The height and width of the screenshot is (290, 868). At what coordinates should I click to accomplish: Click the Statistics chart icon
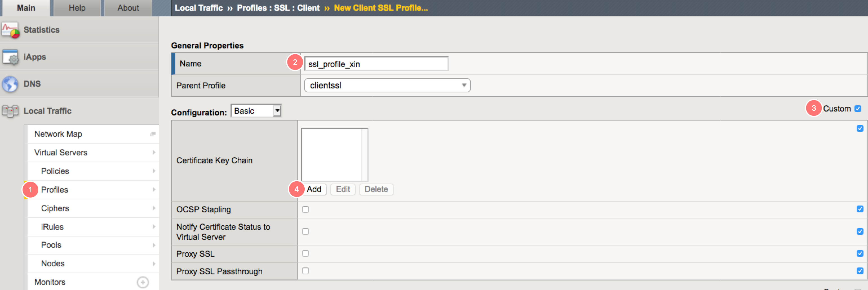[x=10, y=30]
